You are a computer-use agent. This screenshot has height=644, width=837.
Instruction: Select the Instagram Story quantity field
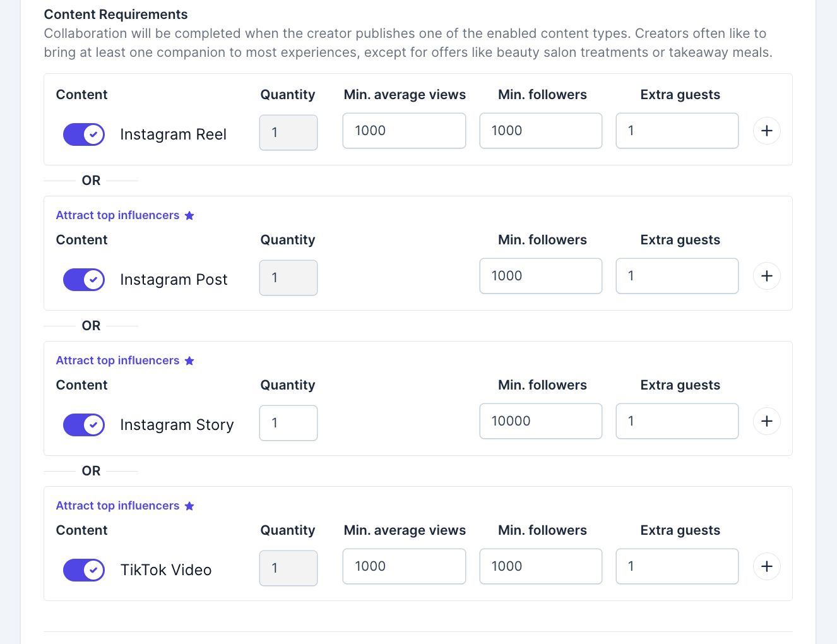(x=288, y=422)
